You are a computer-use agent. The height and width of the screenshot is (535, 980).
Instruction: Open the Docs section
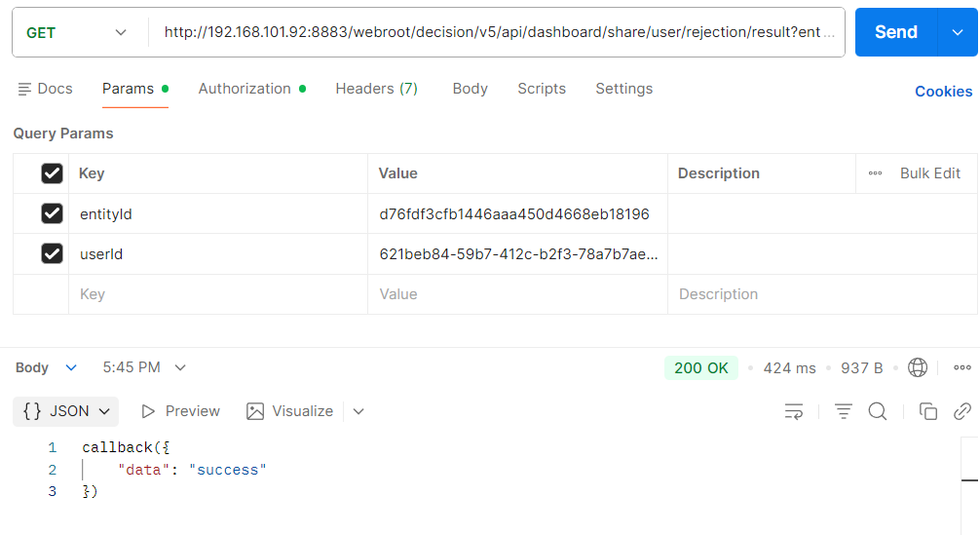point(46,89)
